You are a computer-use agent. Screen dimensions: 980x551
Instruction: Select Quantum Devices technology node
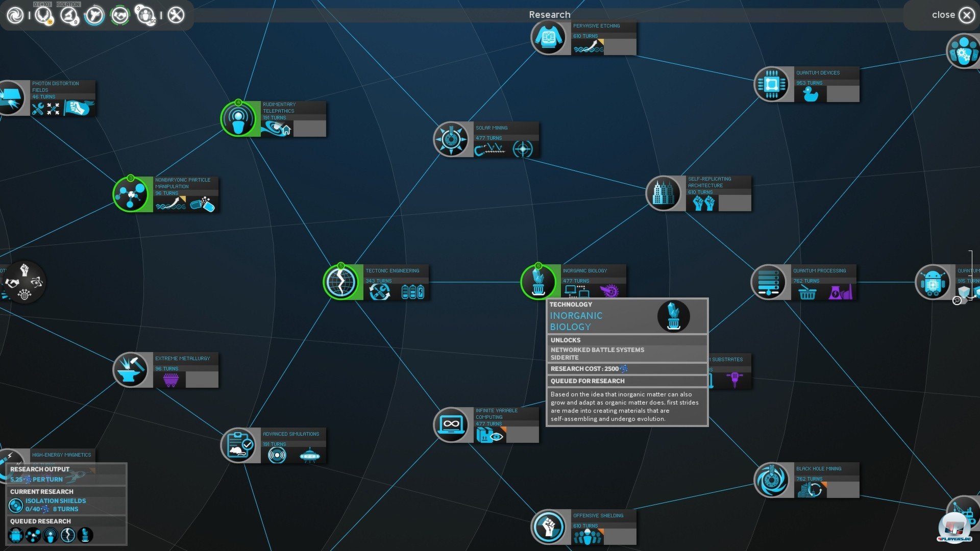pos(771,84)
